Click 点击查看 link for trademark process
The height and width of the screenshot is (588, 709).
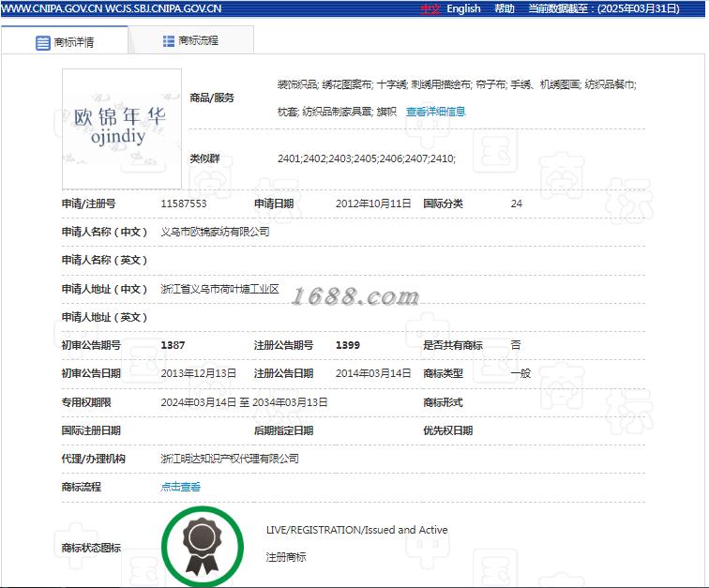pos(180,487)
